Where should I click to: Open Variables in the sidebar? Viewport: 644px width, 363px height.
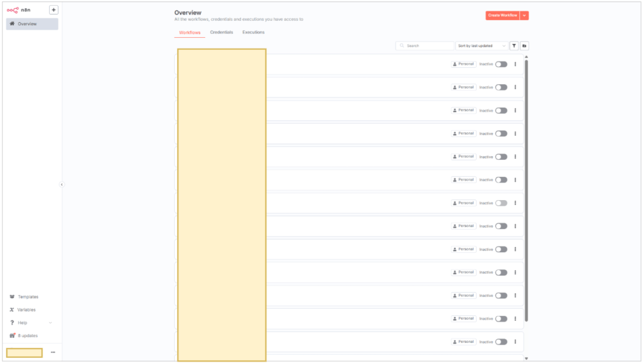coord(26,310)
